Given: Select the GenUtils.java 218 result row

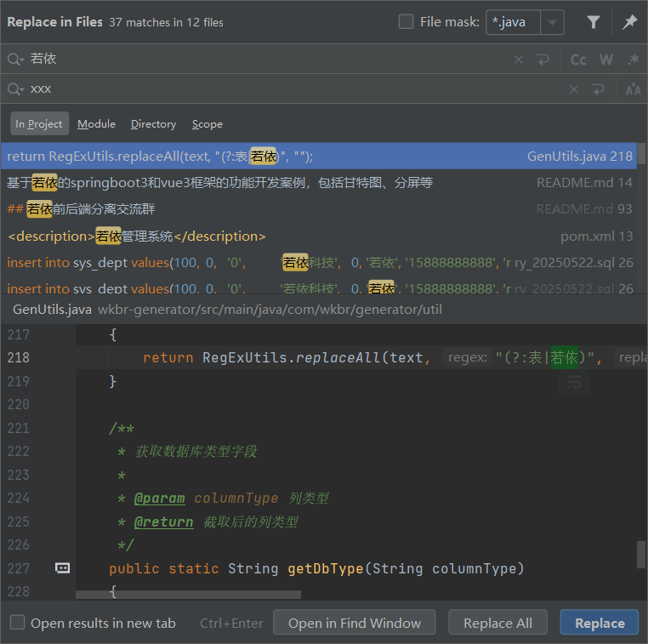Looking at the screenshot, I should click(319, 157).
